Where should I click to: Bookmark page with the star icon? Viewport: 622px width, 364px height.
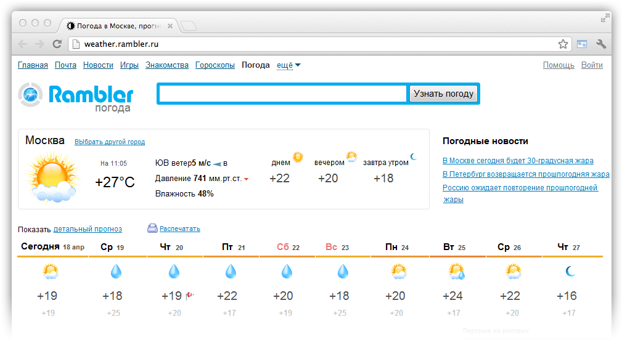click(x=563, y=44)
